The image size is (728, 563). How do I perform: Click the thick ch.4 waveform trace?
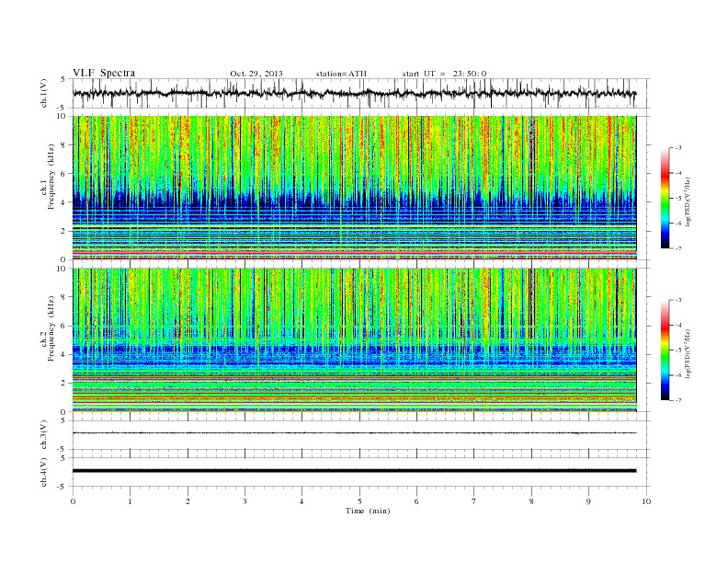coord(354,471)
